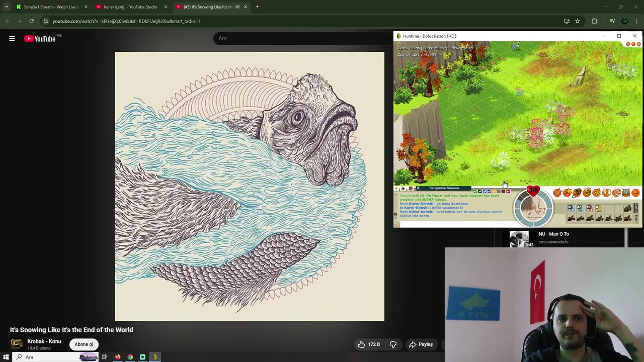Click the Chrome address bar URL
The image size is (644, 362).
126,21
